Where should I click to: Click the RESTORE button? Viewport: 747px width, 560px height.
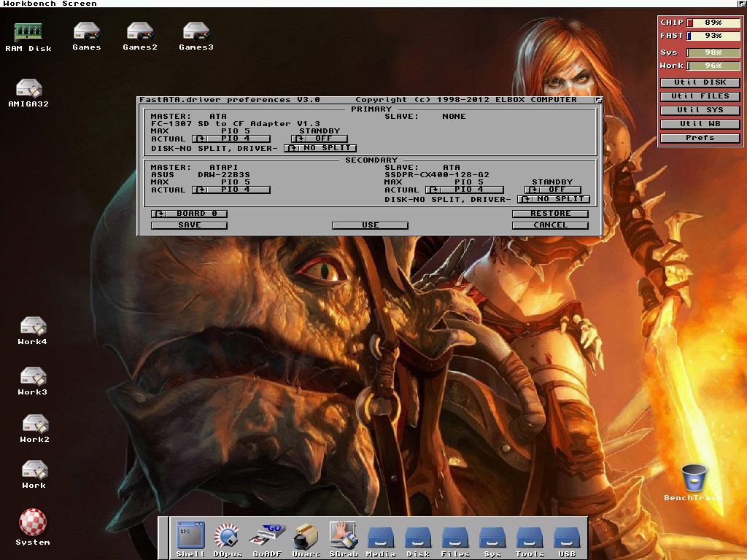pos(550,214)
